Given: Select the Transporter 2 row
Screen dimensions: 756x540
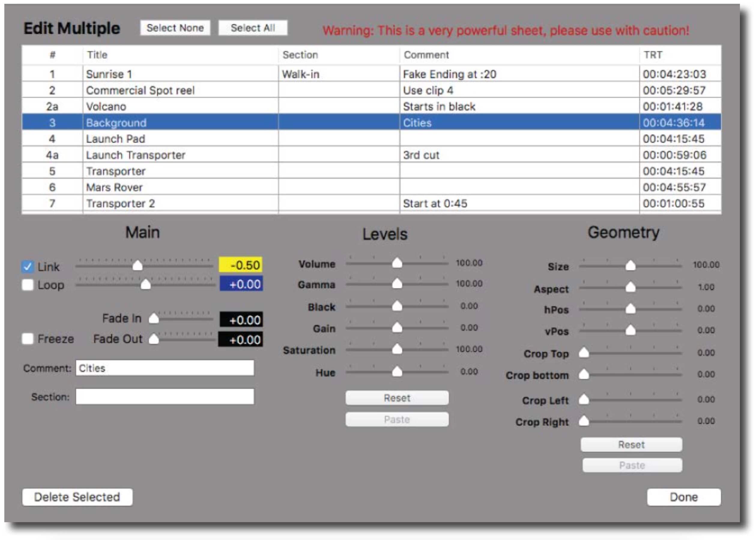Looking at the screenshot, I should (x=371, y=203).
